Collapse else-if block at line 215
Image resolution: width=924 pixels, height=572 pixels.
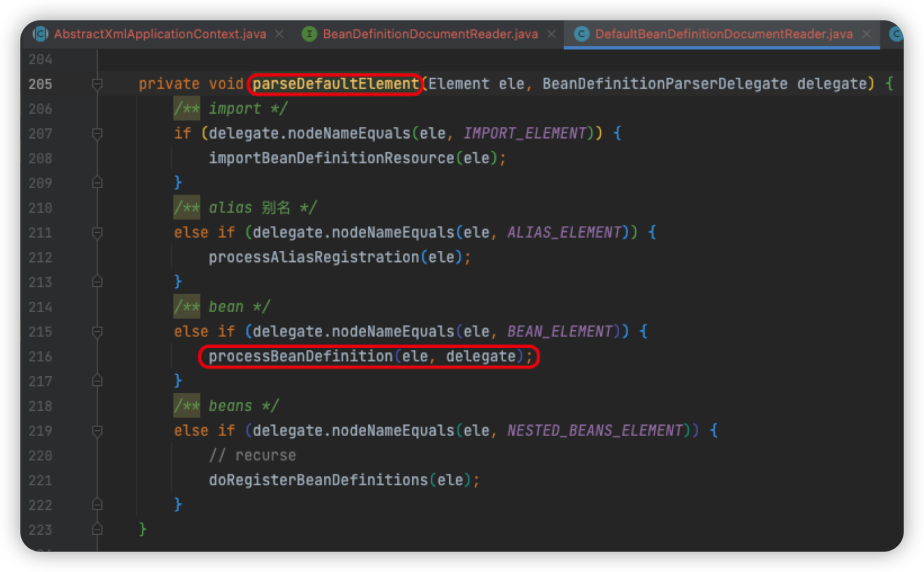97,332
